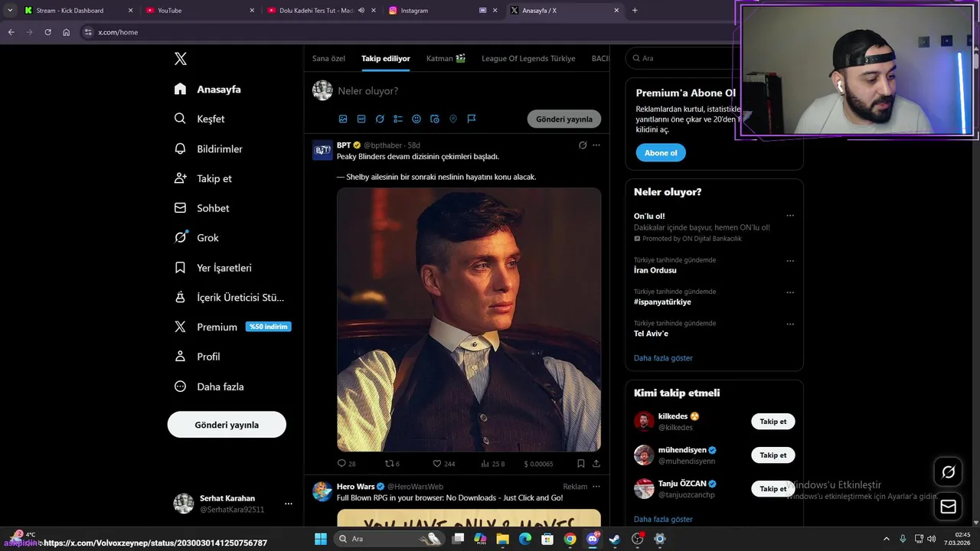The image size is (980, 551).
Task: Add media image to new post
Action: click(x=343, y=119)
